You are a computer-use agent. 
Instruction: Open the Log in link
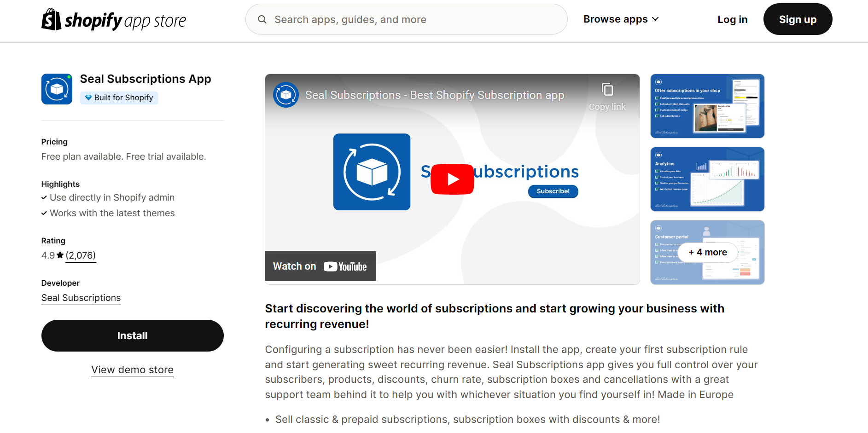coord(732,19)
